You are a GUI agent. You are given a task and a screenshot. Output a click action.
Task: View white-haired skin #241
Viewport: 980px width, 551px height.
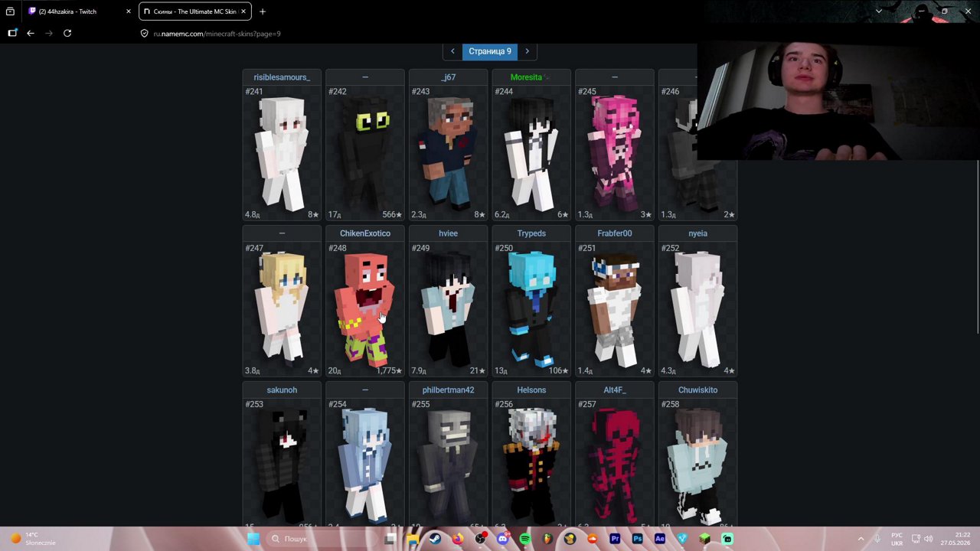282,153
